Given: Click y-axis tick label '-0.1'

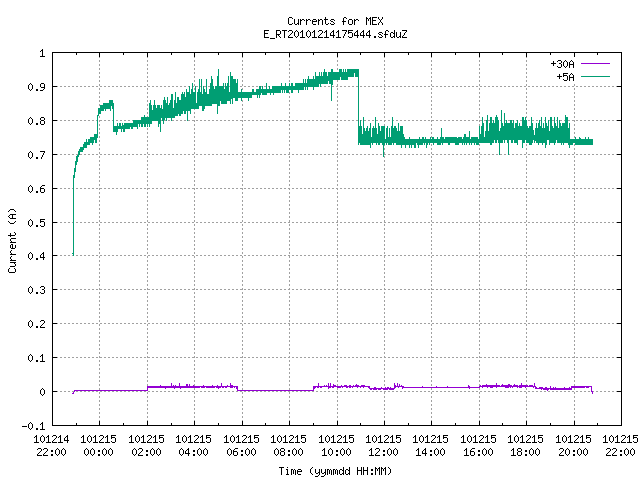Looking at the screenshot, I should pos(33,426).
